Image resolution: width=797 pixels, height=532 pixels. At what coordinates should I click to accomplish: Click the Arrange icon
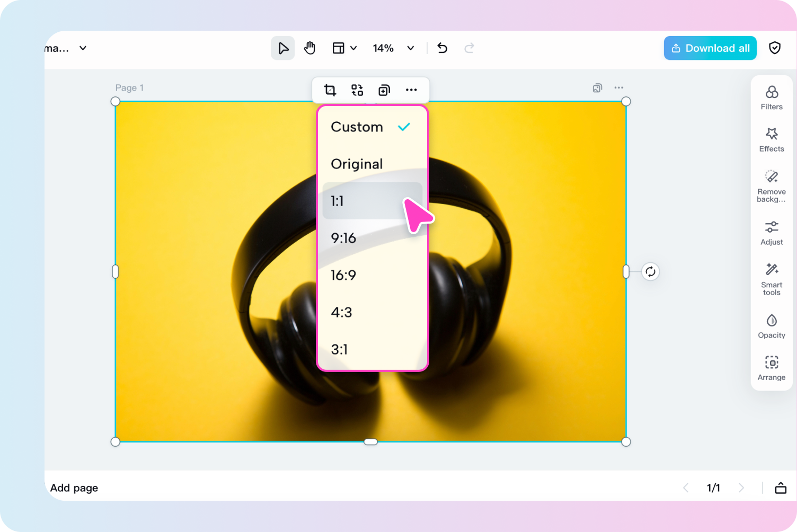tap(771, 367)
